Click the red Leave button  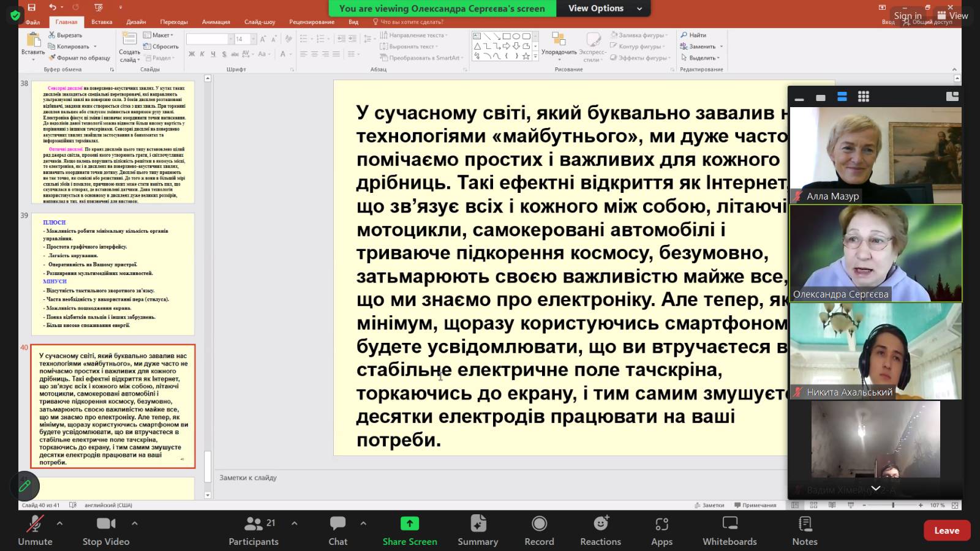click(x=946, y=530)
